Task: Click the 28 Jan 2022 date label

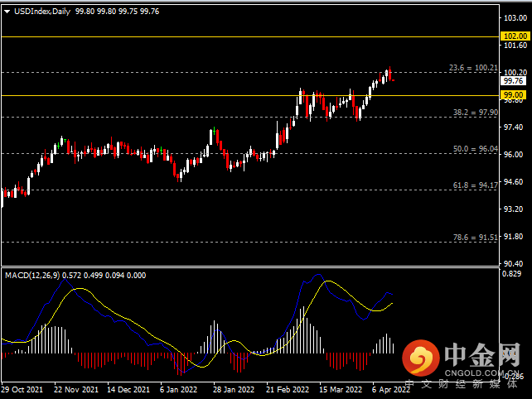Action: click(x=234, y=390)
